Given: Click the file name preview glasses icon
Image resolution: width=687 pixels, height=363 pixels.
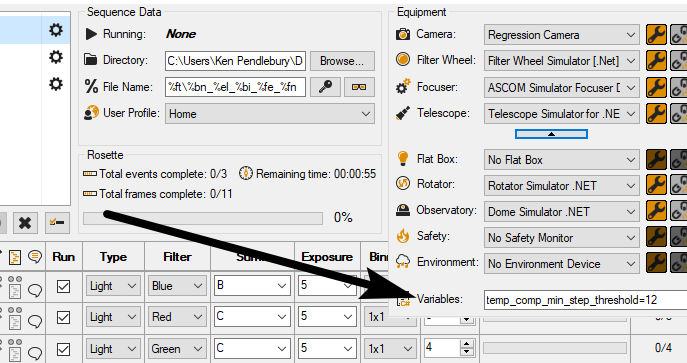Looking at the screenshot, I should pos(359,87).
